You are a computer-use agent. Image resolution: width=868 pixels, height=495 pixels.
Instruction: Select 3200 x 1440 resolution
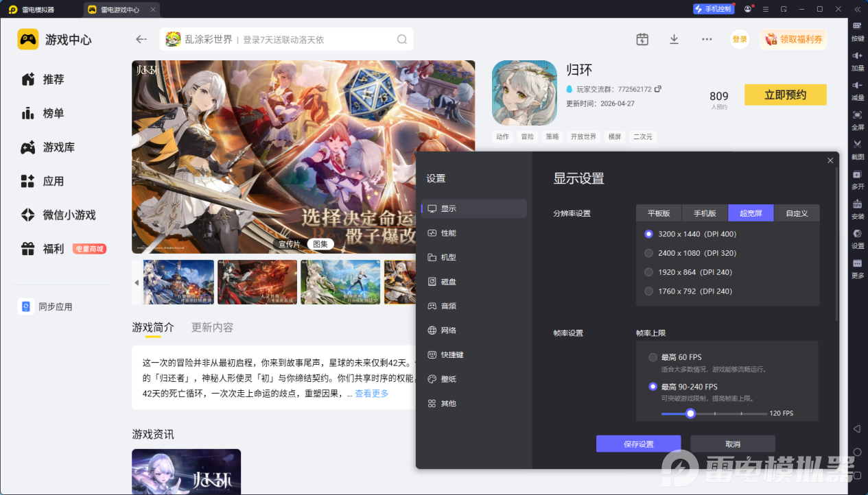pyautogui.click(x=690, y=234)
